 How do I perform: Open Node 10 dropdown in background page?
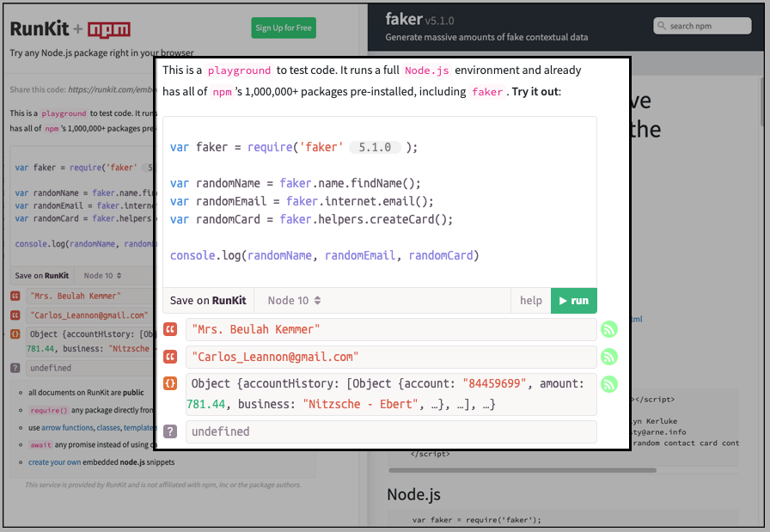(102, 276)
